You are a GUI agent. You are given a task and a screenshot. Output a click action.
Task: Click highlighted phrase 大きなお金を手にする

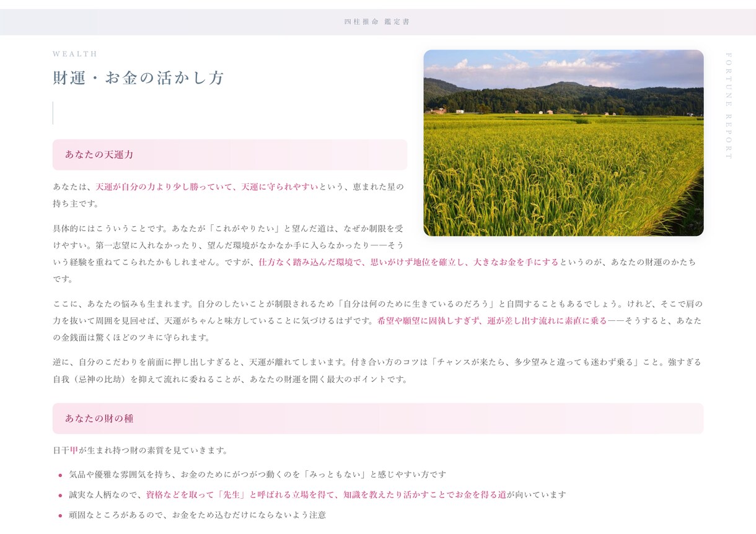pyautogui.click(x=516, y=262)
